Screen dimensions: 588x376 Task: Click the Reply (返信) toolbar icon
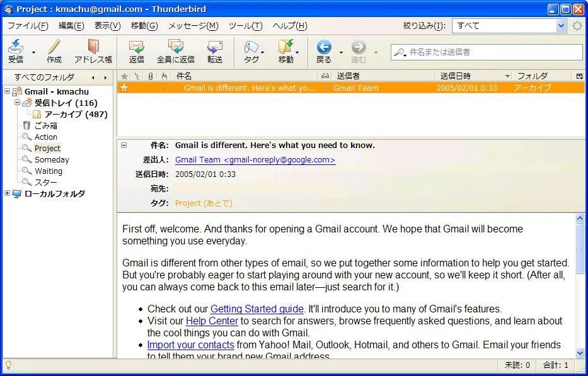click(136, 47)
